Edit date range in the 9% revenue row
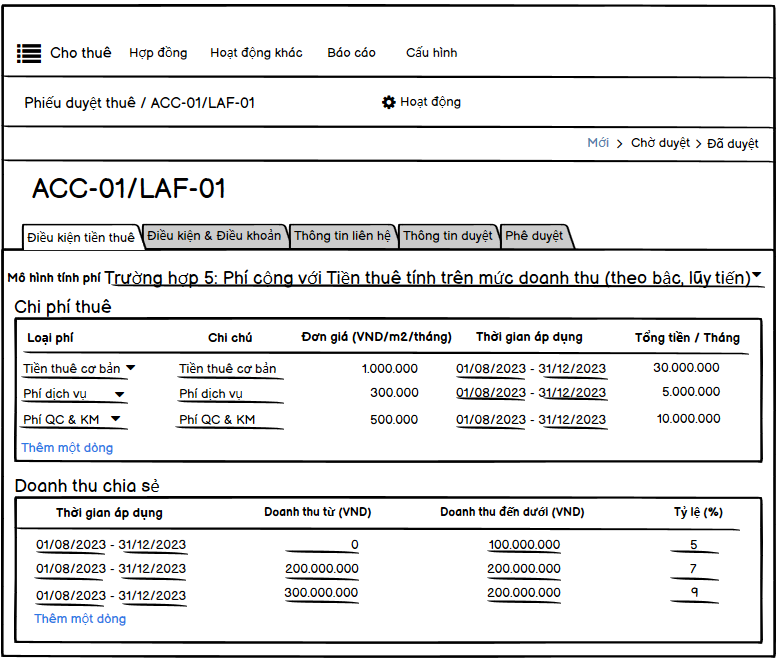This screenshot has width=778, height=661. tap(111, 595)
